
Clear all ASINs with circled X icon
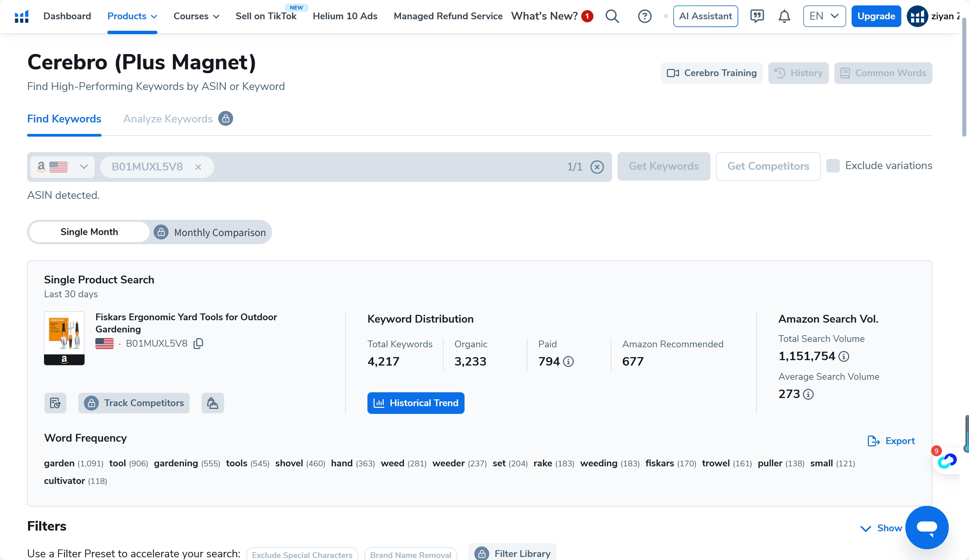597,167
